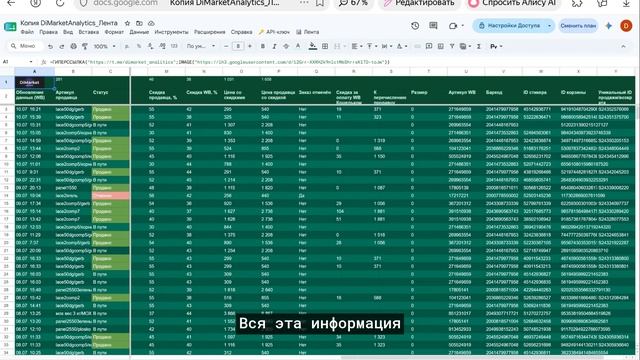Screen dimensions: 640x360
Task: Open the number format 123 menu
Action: [174, 47]
